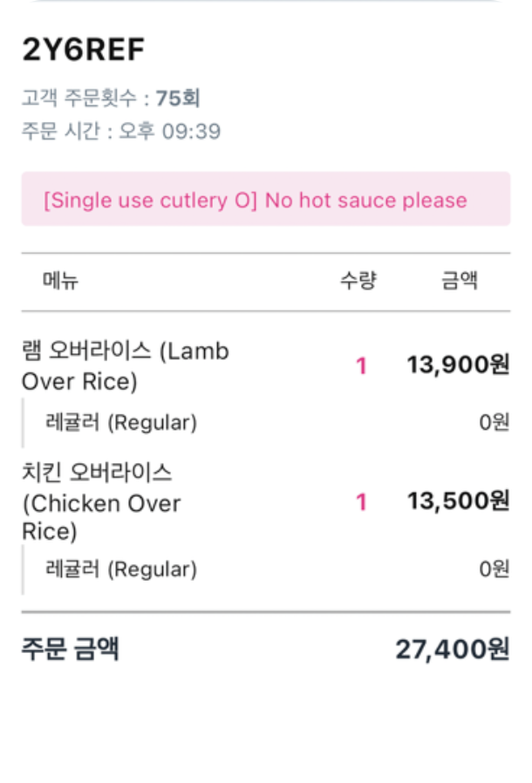
Task: Click the 주문 금액 total label
Action: tap(71, 650)
